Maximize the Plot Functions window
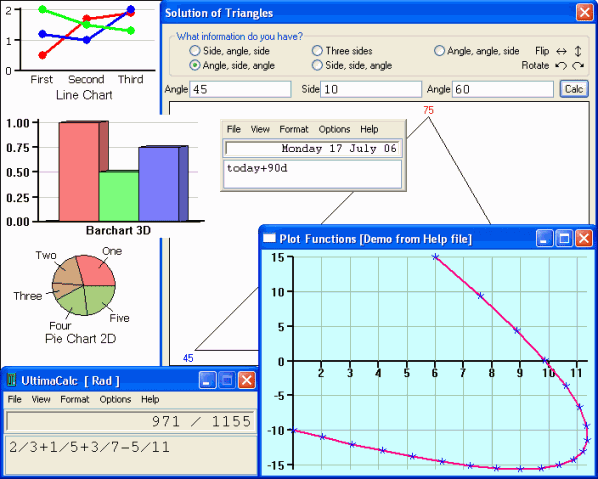Viewport: 598px width, 479px height. pyautogui.click(x=564, y=239)
